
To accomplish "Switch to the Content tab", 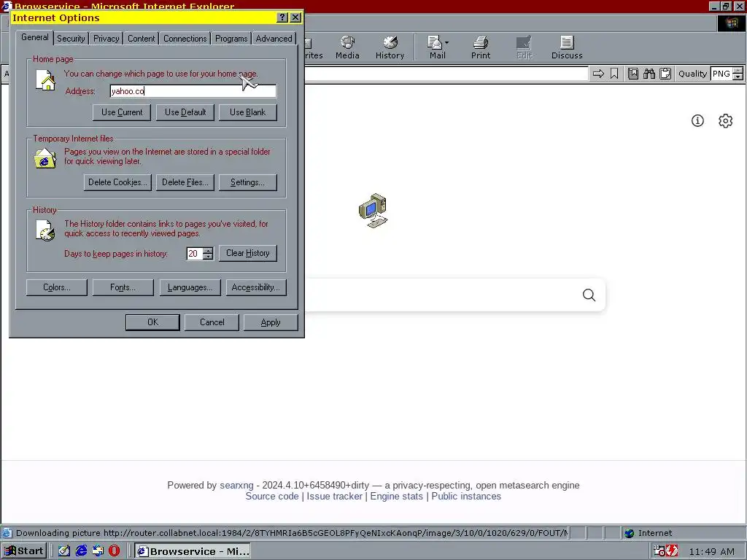I will point(141,39).
